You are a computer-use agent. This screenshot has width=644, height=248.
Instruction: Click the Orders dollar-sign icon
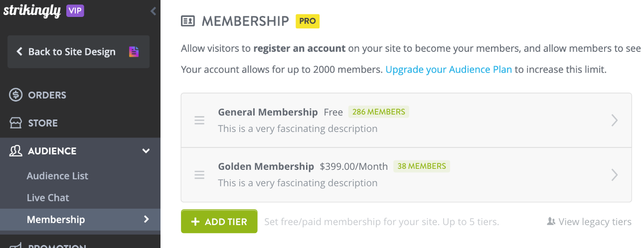[x=16, y=95]
